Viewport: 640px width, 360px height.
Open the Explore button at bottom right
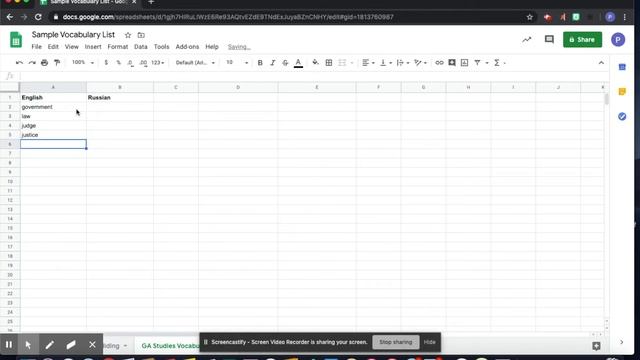click(596, 346)
